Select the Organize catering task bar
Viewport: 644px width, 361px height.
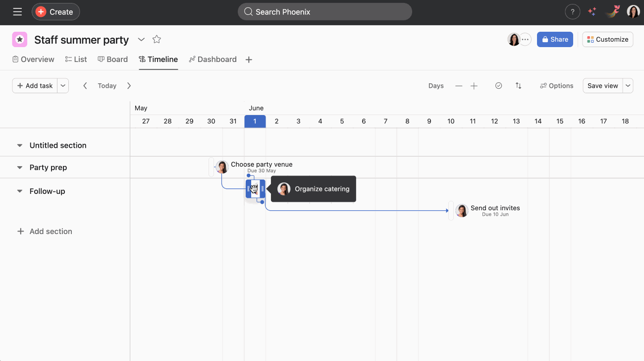[x=255, y=189]
